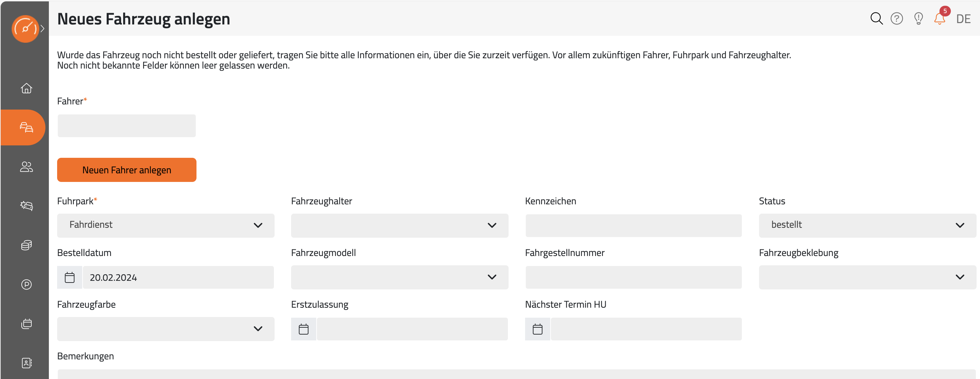The height and width of the screenshot is (379, 980).
Task: Click the lightbulb tips icon
Action: pyautogui.click(x=918, y=18)
